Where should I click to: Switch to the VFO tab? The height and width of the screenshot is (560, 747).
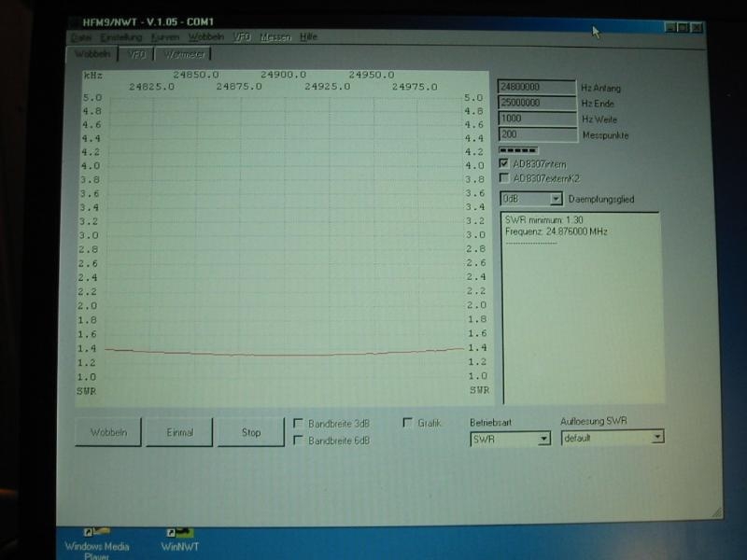136,54
